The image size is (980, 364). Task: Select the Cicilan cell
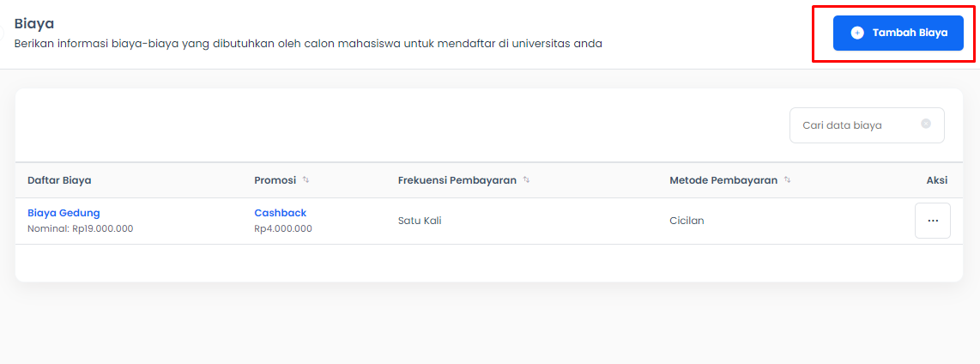pyautogui.click(x=687, y=221)
